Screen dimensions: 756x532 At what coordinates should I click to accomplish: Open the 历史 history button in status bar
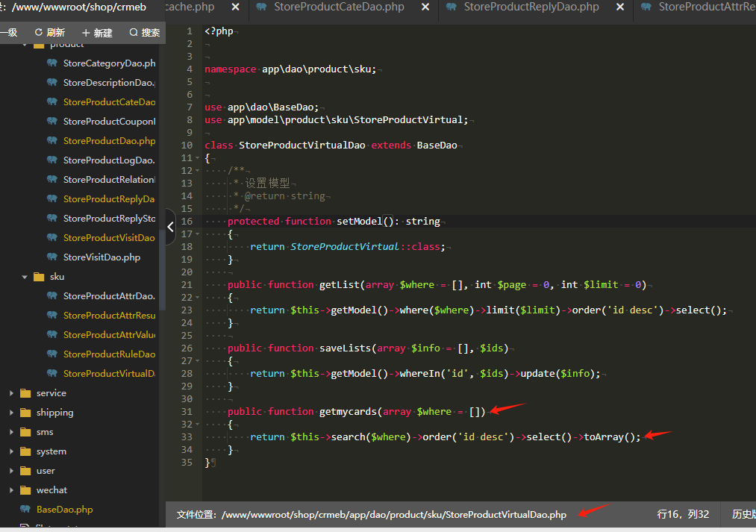pyautogui.click(x=743, y=514)
